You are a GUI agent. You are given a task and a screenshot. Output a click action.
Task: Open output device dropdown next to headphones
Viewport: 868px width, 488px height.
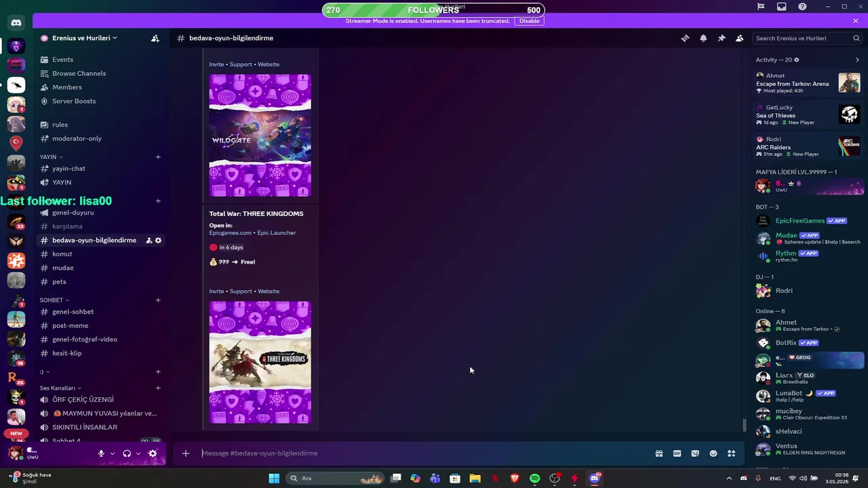pyautogui.click(x=138, y=453)
